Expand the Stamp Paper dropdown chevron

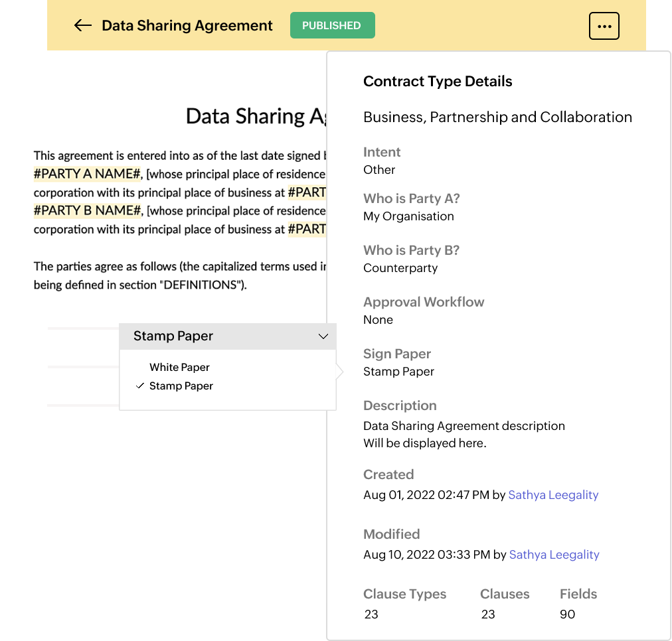click(323, 336)
